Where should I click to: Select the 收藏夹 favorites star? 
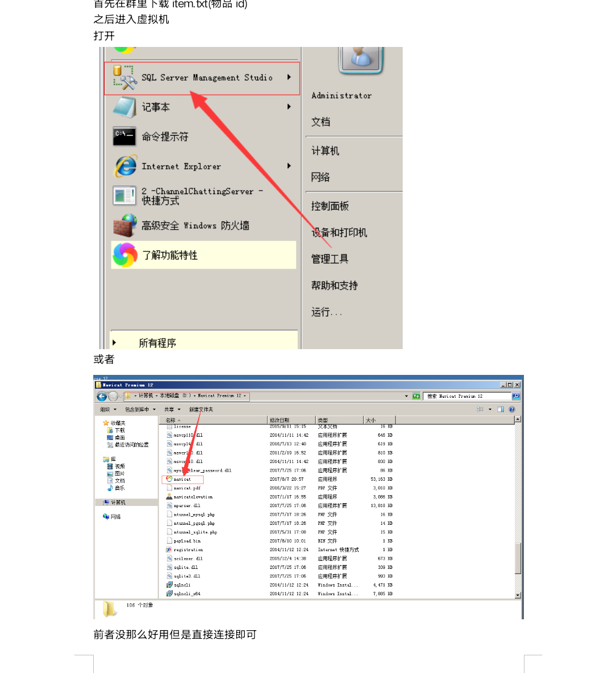click(106, 423)
